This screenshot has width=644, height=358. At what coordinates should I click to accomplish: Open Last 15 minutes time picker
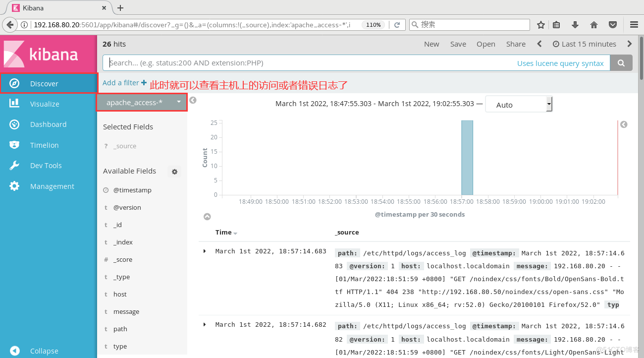(x=585, y=44)
